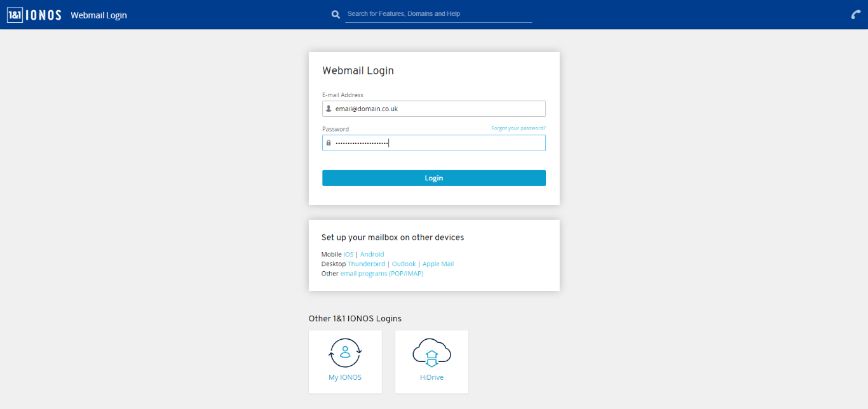Open the Thunderbird setup instructions
The width and height of the screenshot is (868, 409).
[366, 264]
